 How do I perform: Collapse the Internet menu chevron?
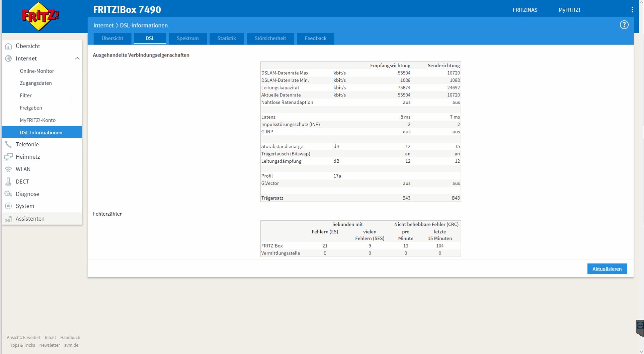(x=77, y=59)
